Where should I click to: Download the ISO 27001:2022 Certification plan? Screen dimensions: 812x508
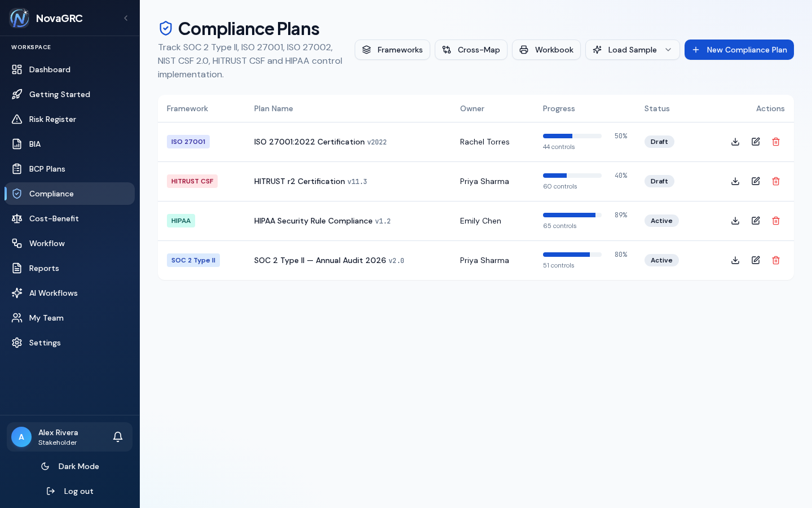coord(735,142)
